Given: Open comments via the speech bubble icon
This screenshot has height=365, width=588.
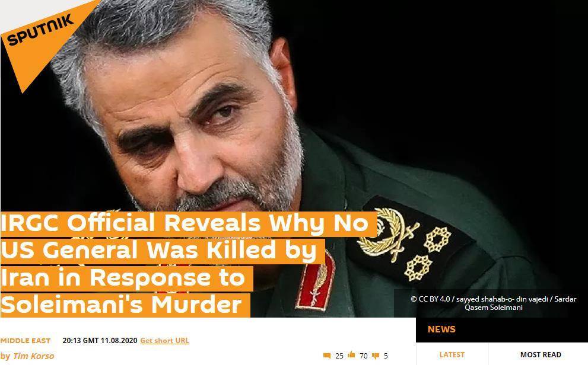Looking at the screenshot, I should 326,356.
